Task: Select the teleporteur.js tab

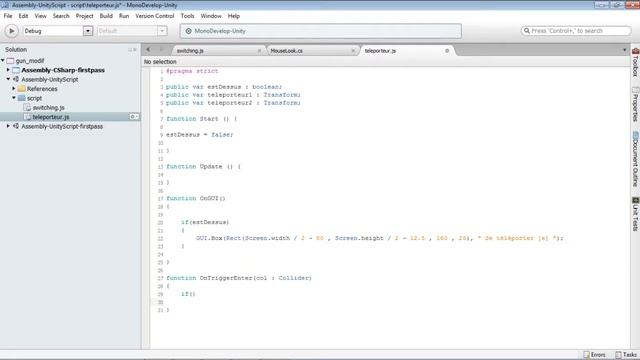Action: click(380, 51)
